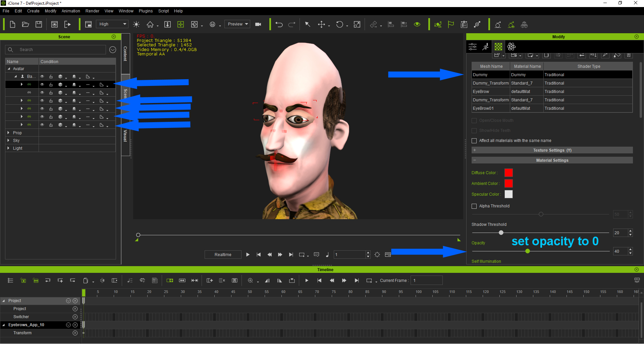This screenshot has width=644, height=344.
Task: Enable the Alpha Threshold checkbox
Action: pos(474,206)
